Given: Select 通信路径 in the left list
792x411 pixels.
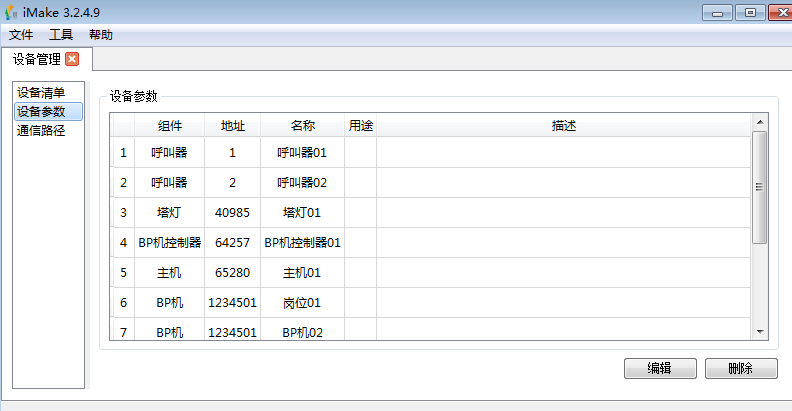Looking at the screenshot, I should [x=41, y=129].
